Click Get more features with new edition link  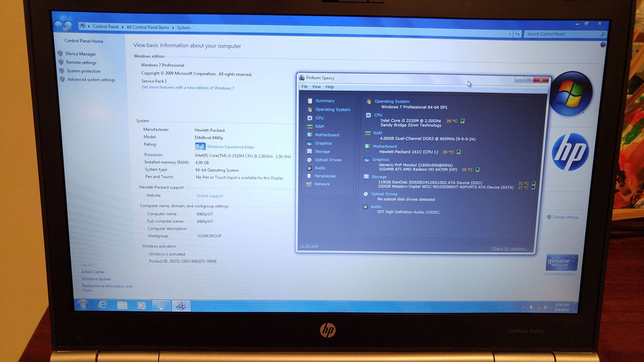pyautogui.click(x=188, y=87)
